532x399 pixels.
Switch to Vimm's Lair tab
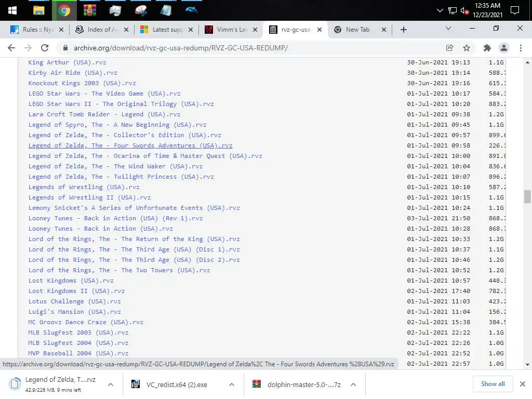coord(232,30)
